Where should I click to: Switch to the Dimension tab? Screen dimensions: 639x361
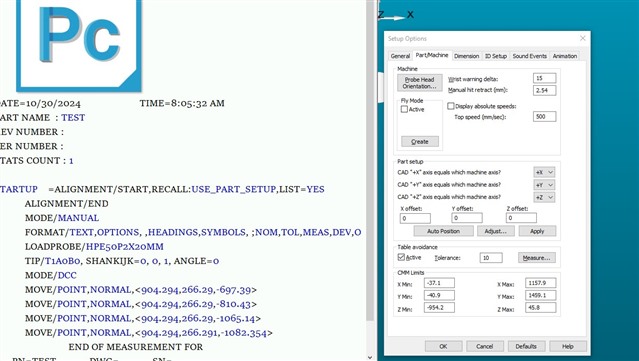pyautogui.click(x=466, y=56)
